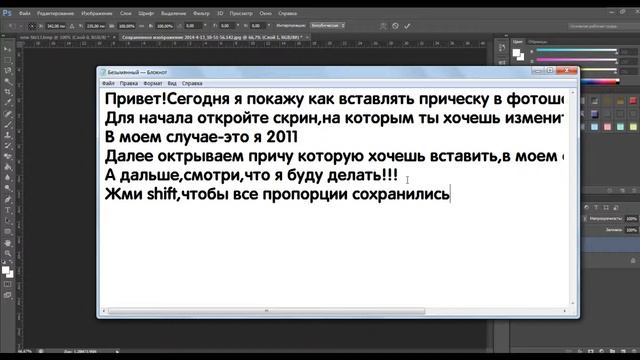
Task: Select the Clone Stamp tool
Action: coord(8,135)
